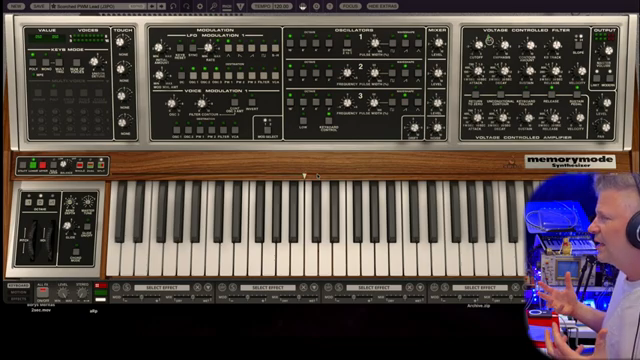The width and height of the screenshot is (640, 360).
Task: Open first SELECT EFFECT menu
Action: pyautogui.click(x=162, y=287)
